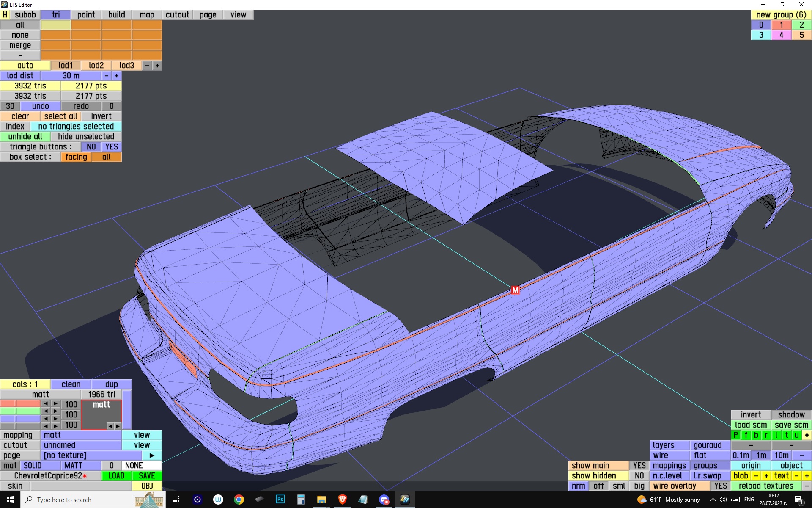Set triangle buttons to YES
This screenshot has height=508, width=812.
coord(112,146)
